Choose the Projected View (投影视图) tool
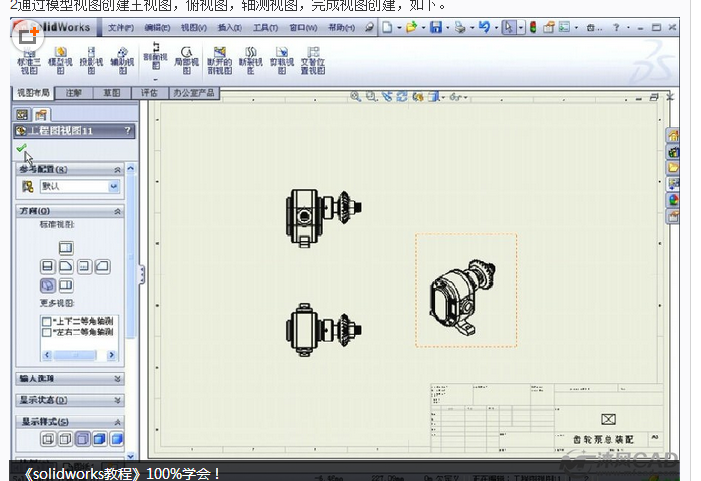Viewport: 701px width, 481px height. (91, 60)
